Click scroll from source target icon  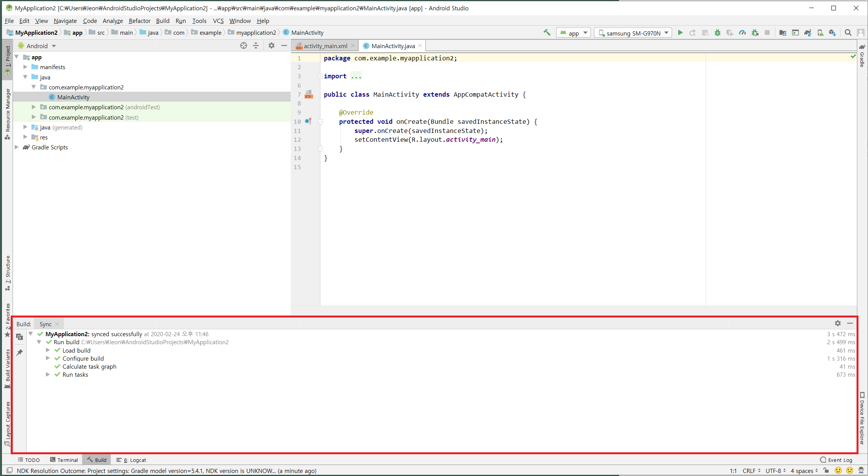coord(244,46)
